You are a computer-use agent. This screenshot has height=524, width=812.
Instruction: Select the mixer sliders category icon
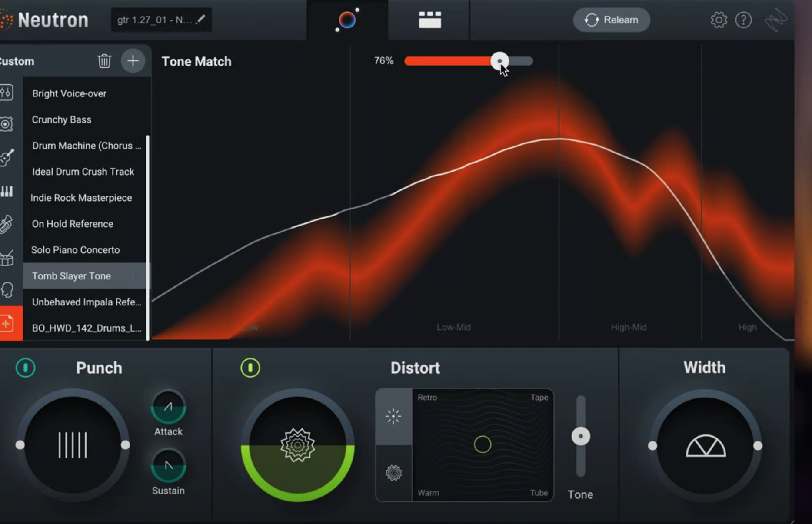pyautogui.click(x=7, y=93)
